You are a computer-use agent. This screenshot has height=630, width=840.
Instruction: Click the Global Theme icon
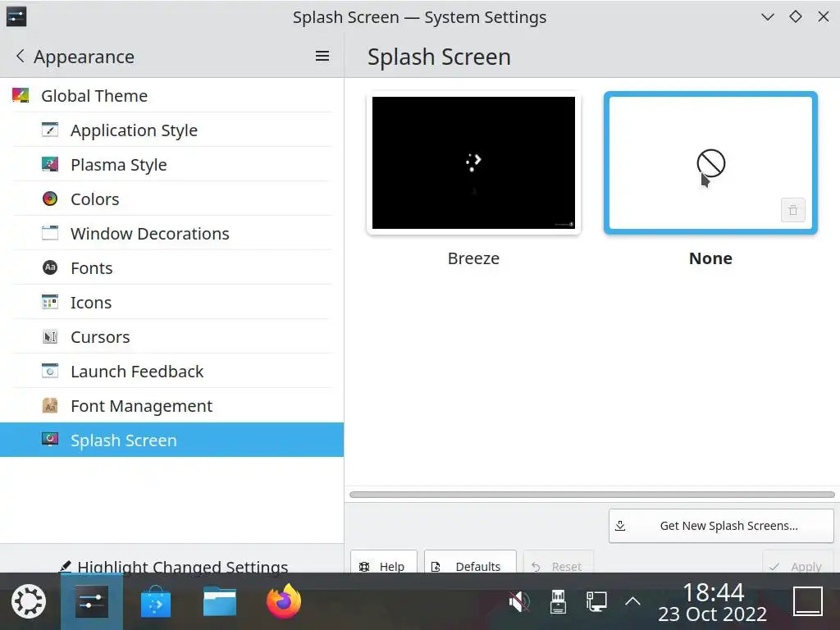(21, 95)
